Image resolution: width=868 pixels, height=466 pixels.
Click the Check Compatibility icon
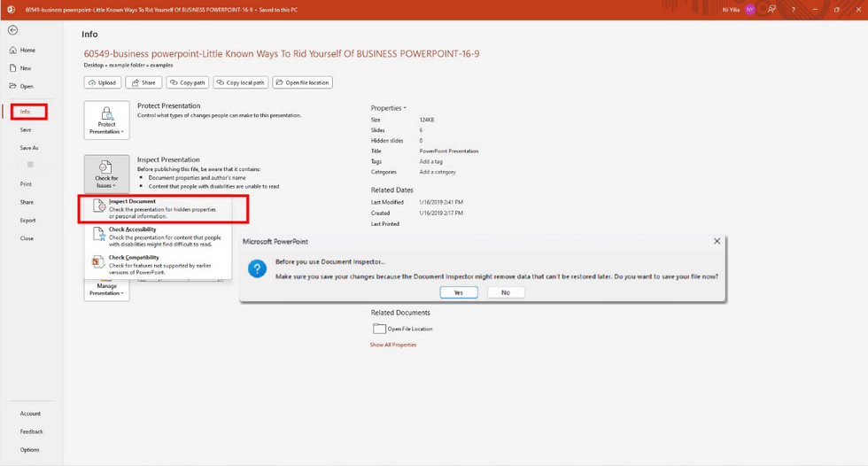click(97, 262)
